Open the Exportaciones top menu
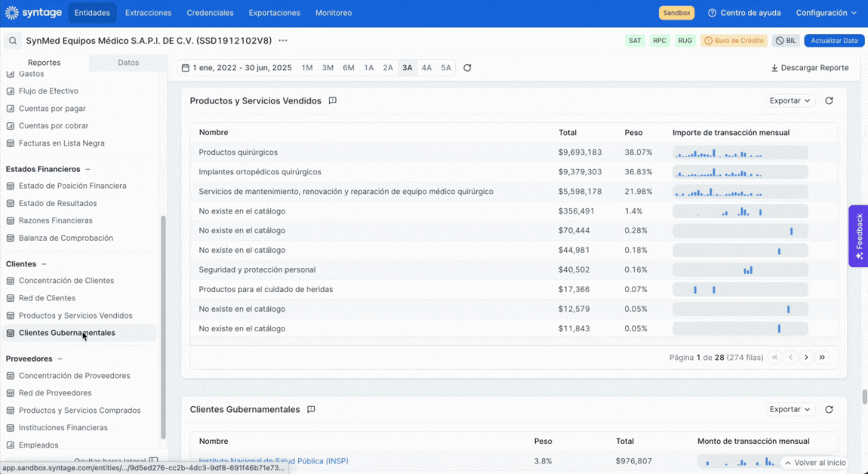Screen dimensions: 868x474 pyautogui.click(x=274, y=13)
